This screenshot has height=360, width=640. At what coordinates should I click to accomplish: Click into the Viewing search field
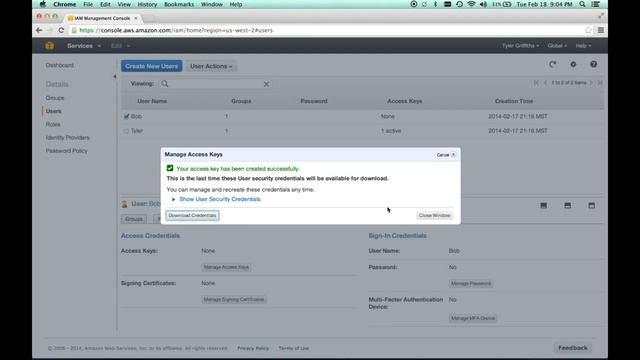(x=215, y=84)
